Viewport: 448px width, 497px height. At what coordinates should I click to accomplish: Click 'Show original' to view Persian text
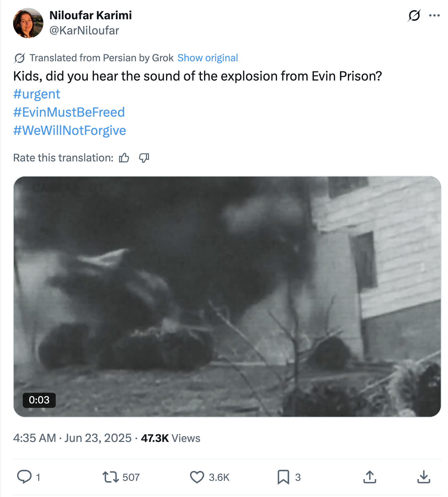pos(207,58)
